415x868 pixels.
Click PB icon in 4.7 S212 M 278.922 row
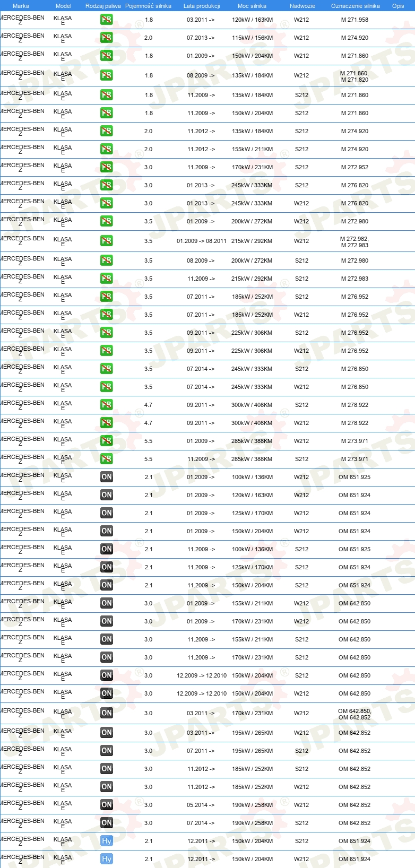point(107,405)
